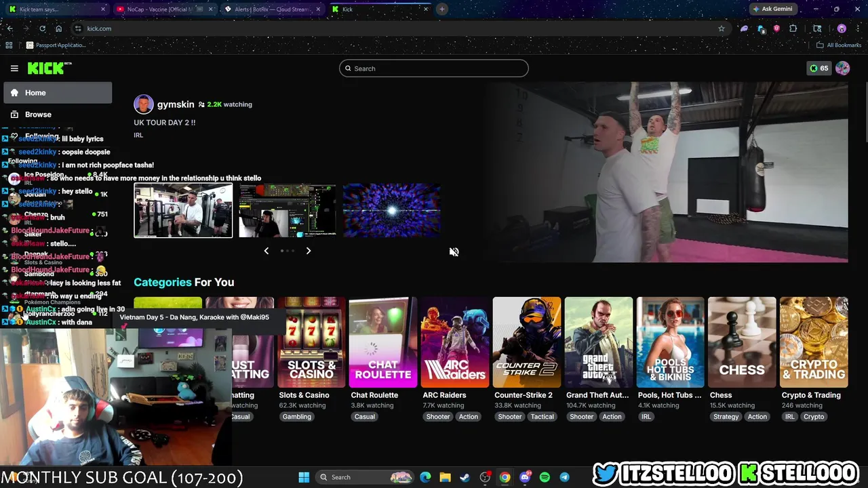This screenshot has height=488, width=868.
Task: Go back using browser back arrow
Action: coord(9,28)
